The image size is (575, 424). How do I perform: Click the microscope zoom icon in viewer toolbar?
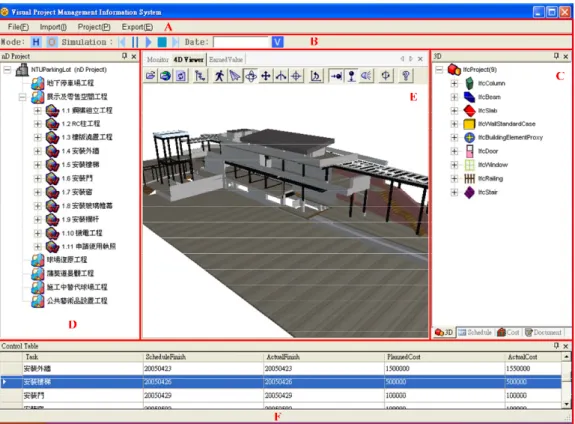click(316, 76)
